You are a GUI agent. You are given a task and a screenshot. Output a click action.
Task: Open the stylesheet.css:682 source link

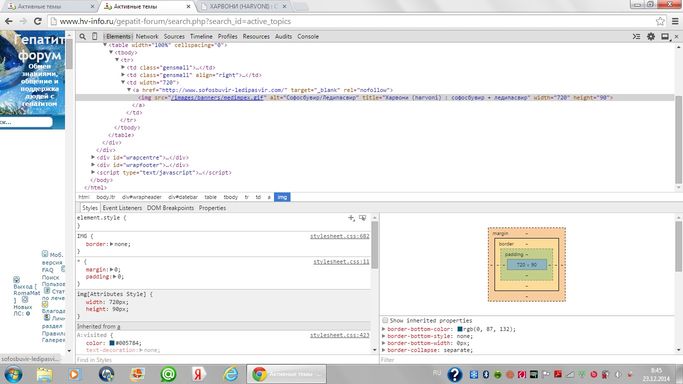339,236
